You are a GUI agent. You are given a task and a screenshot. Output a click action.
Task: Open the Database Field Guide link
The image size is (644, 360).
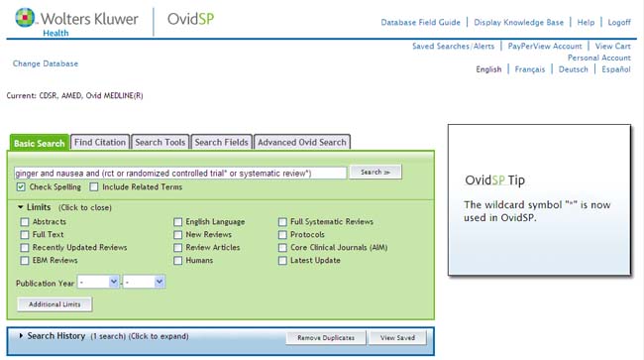coord(420,22)
